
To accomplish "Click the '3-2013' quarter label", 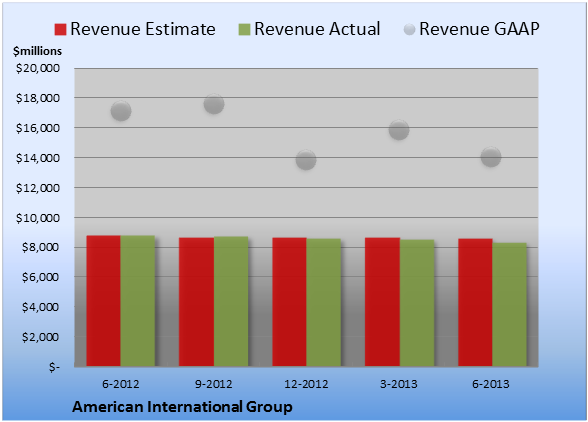I will pyautogui.click(x=399, y=384).
